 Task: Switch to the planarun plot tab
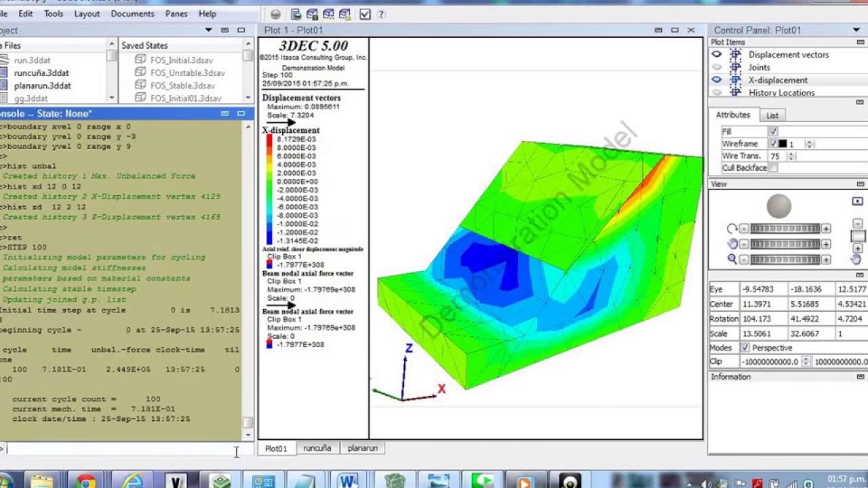click(x=362, y=448)
